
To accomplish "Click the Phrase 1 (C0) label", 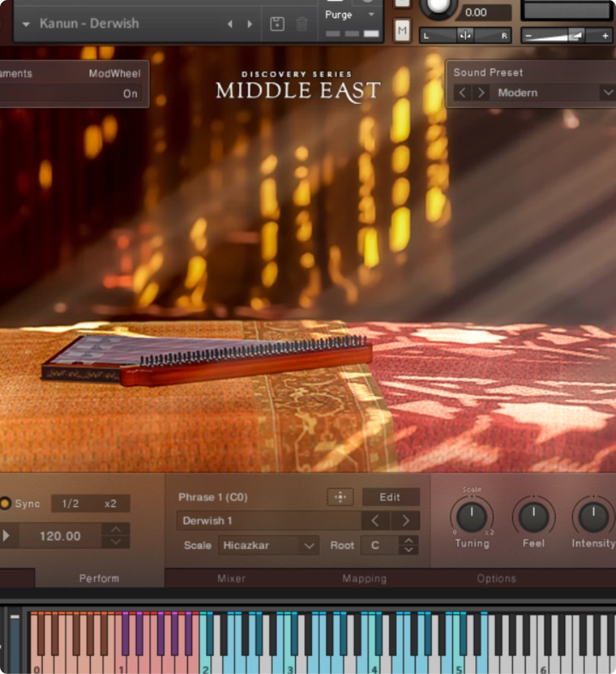I will (213, 497).
